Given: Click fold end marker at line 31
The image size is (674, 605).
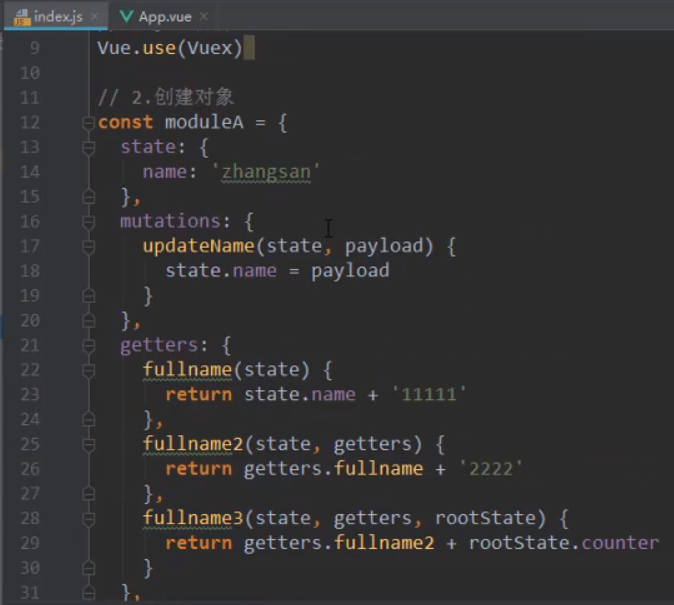Looking at the screenshot, I should (89, 593).
